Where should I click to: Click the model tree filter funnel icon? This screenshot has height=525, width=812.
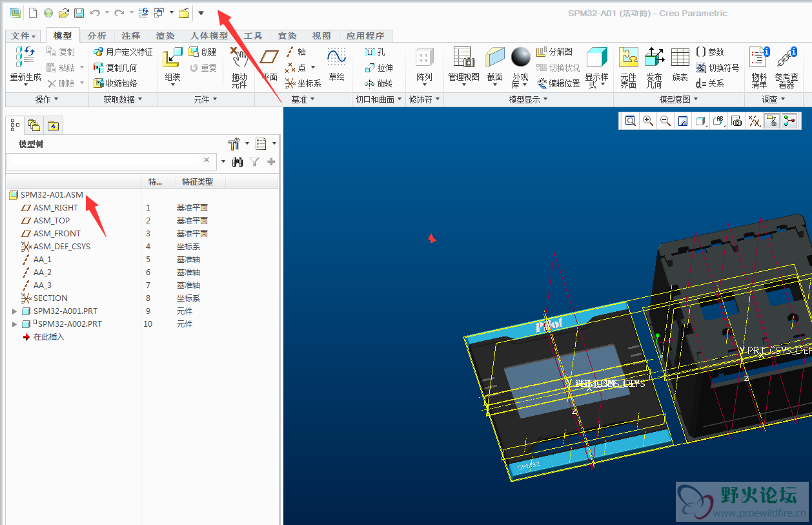254,161
